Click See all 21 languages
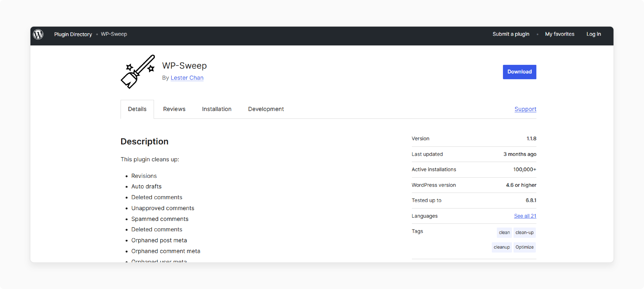Screen dimensions: 644x289 pyautogui.click(x=525, y=216)
